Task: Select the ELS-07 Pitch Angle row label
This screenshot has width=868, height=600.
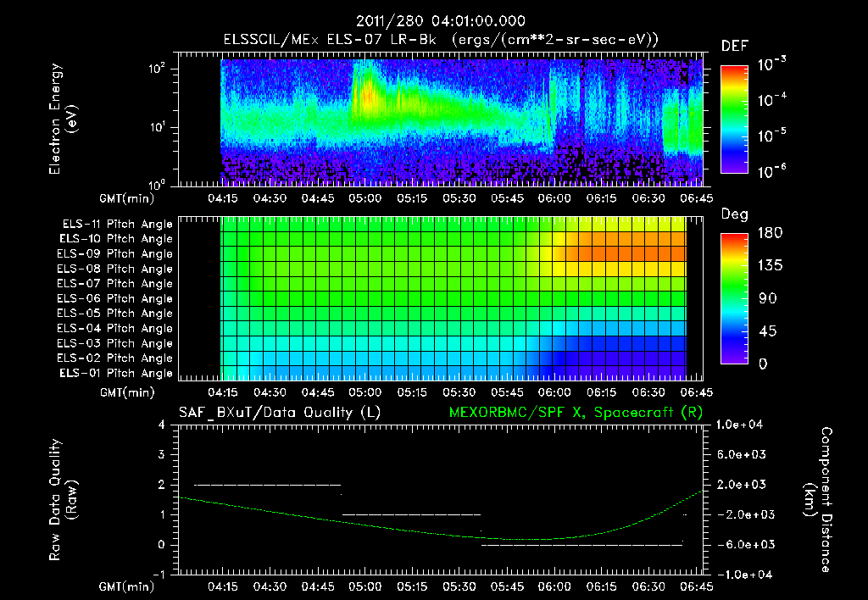Action: click(114, 284)
